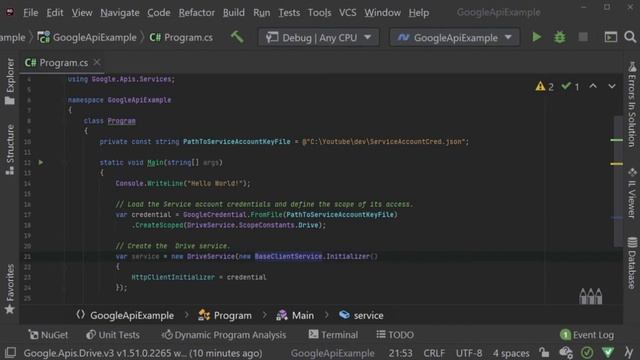
Task: Open the Refactor menu
Action: tap(196, 13)
